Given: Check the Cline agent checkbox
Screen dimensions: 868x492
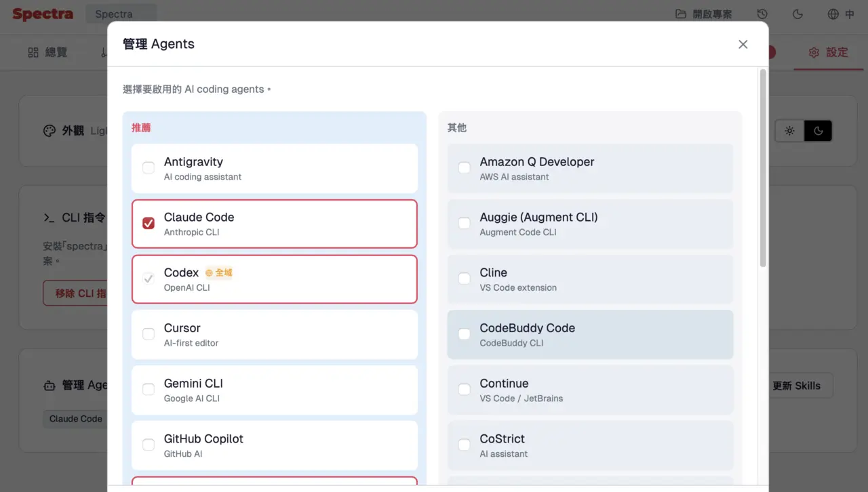Looking at the screenshot, I should 465,279.
